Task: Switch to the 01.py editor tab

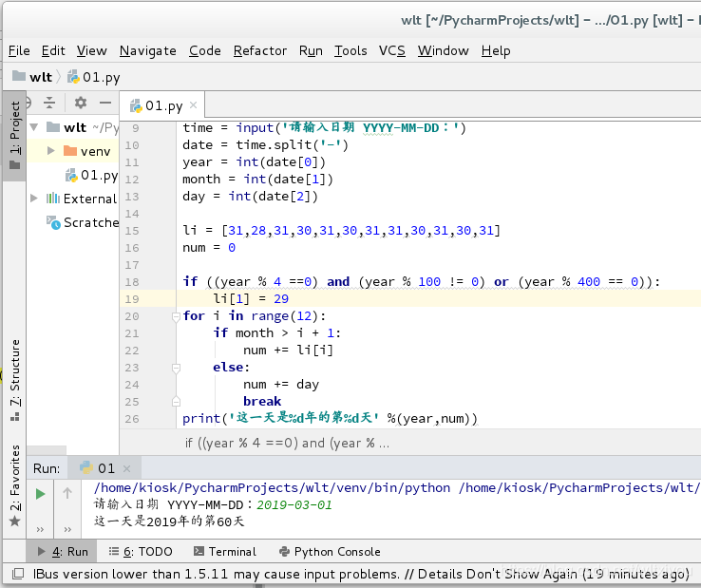Action: 157,106
